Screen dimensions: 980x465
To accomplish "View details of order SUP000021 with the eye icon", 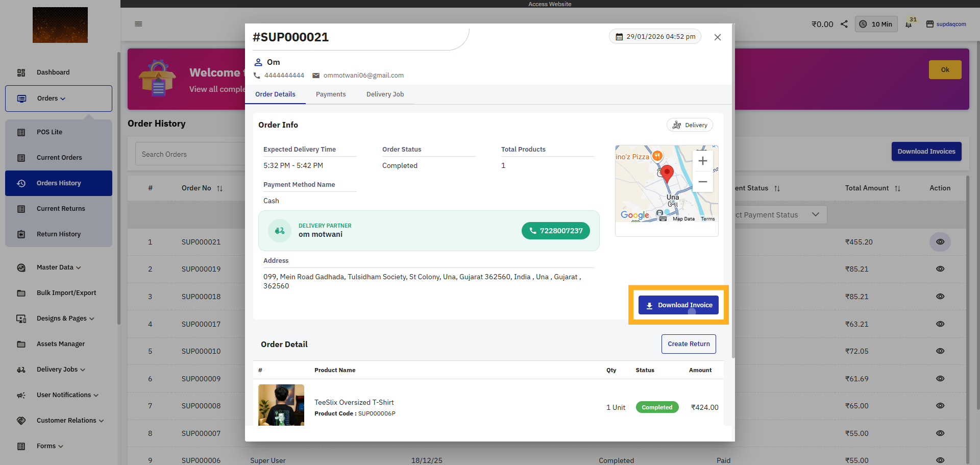I will [940, 242].
